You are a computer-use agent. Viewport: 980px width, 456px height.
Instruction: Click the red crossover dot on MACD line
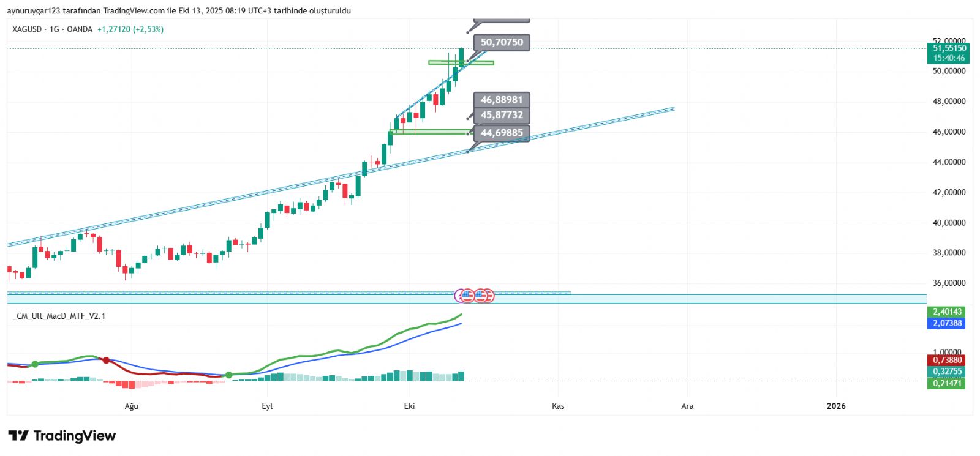point(106,361)
